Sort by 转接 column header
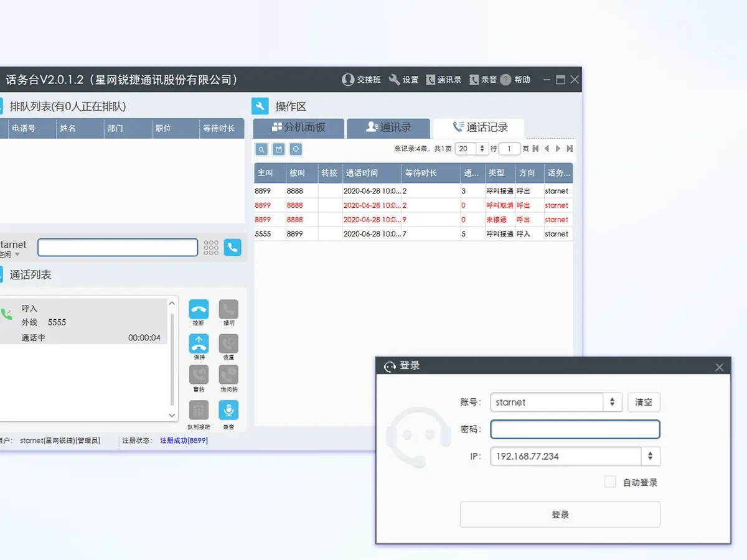Viewport: 747px width, 560px height. (x=330, y=173)
